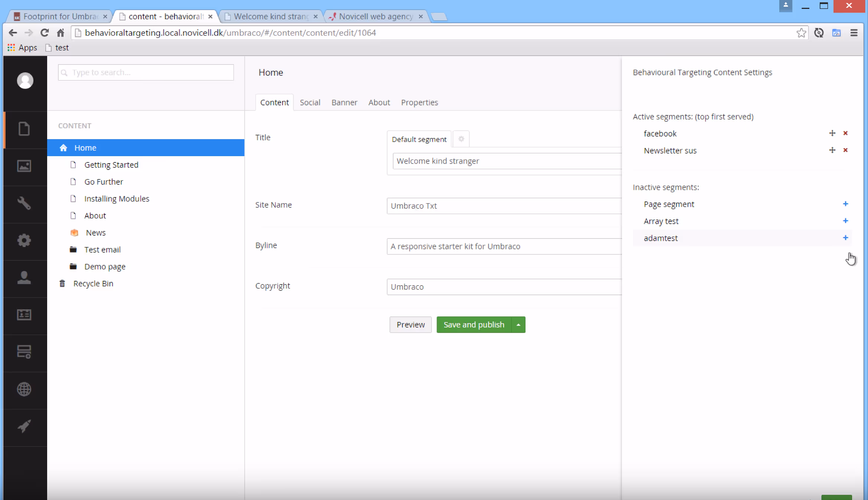Open the Content section document icon
Image resolution: width=868 pixels, height=500 pixels.
pos(24,129)
